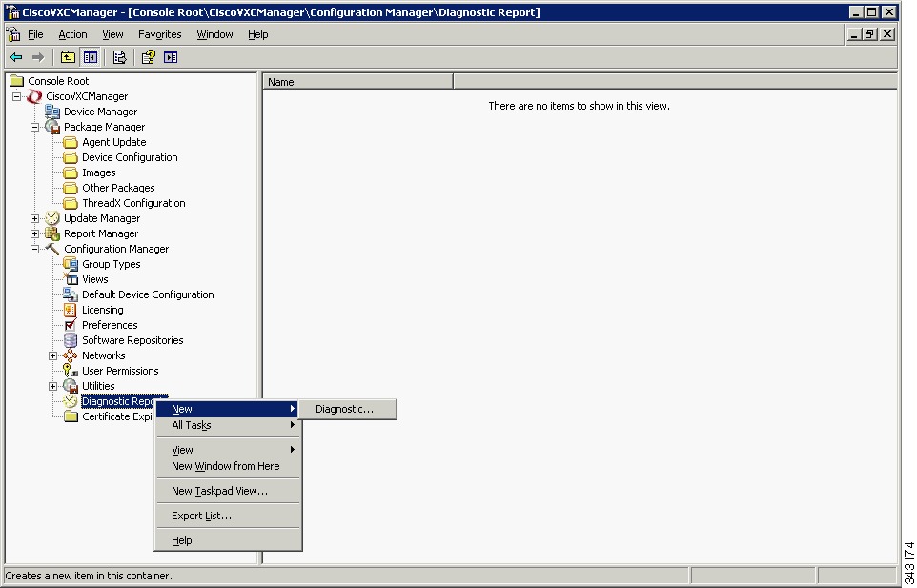Collapse the CiscoVXCManager tree node
917x588 pixels.
pyautogui.click(x=17, y=96)
